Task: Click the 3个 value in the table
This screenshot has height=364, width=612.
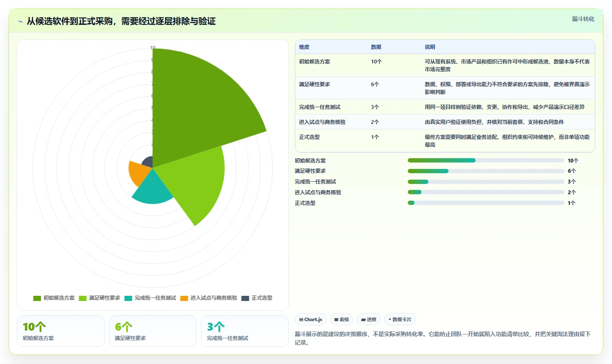Action: (375, 107)
